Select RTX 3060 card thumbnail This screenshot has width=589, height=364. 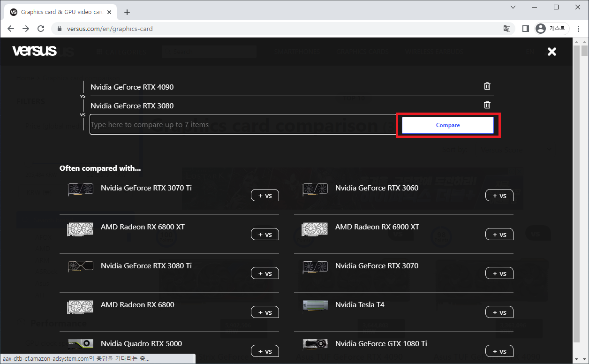coord(315,190)
